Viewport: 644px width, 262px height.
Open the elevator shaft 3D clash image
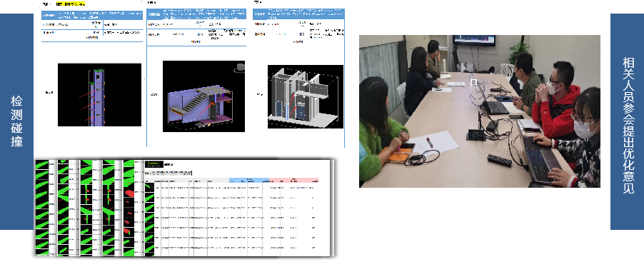99,95
